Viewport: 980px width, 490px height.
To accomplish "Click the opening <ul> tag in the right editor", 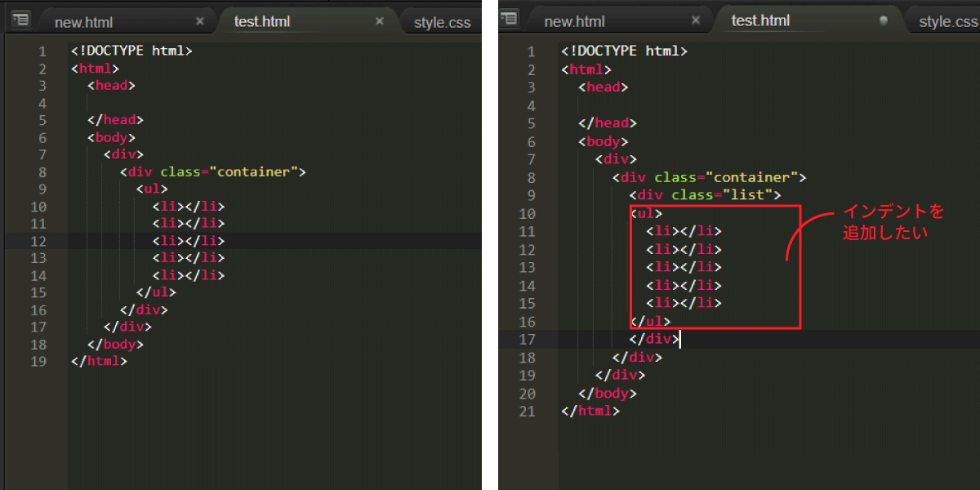I will [647, 213].
